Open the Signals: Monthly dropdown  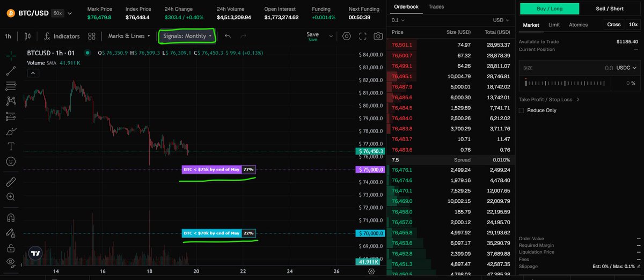tap(187, 36)
